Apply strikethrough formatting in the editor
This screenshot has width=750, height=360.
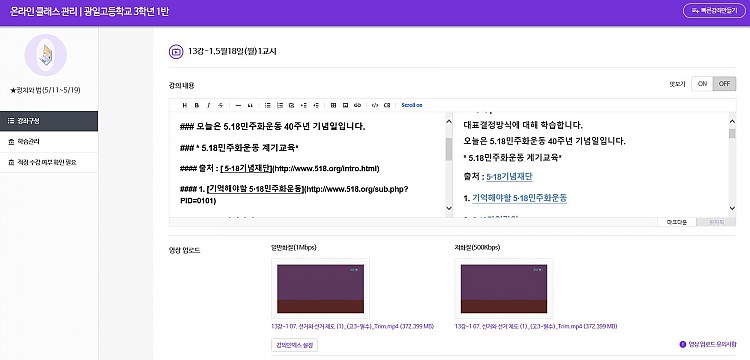(x=221, y=105)
